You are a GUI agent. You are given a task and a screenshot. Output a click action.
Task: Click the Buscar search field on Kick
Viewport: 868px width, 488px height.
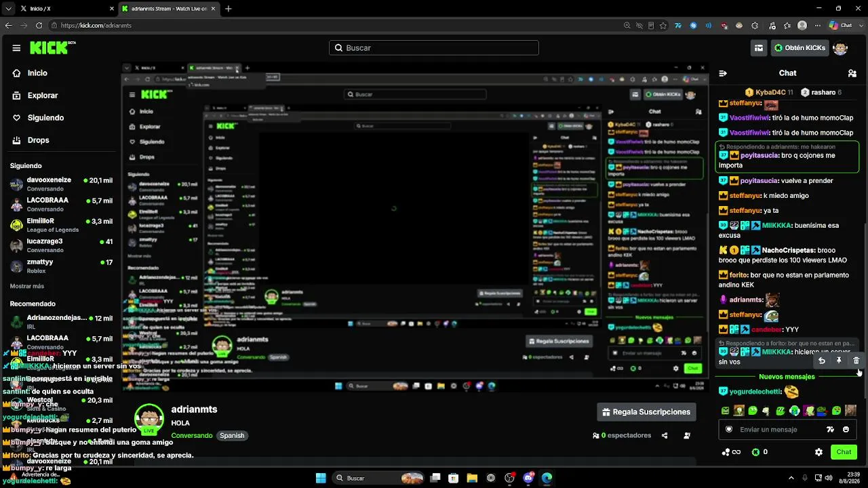[434, 48]
